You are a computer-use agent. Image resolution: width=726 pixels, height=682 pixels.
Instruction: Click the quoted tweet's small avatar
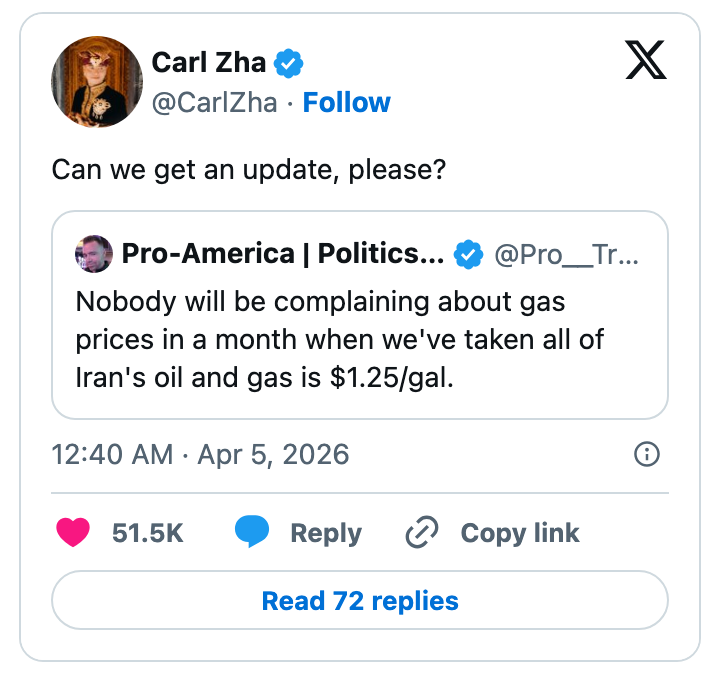tap(93, 254)
